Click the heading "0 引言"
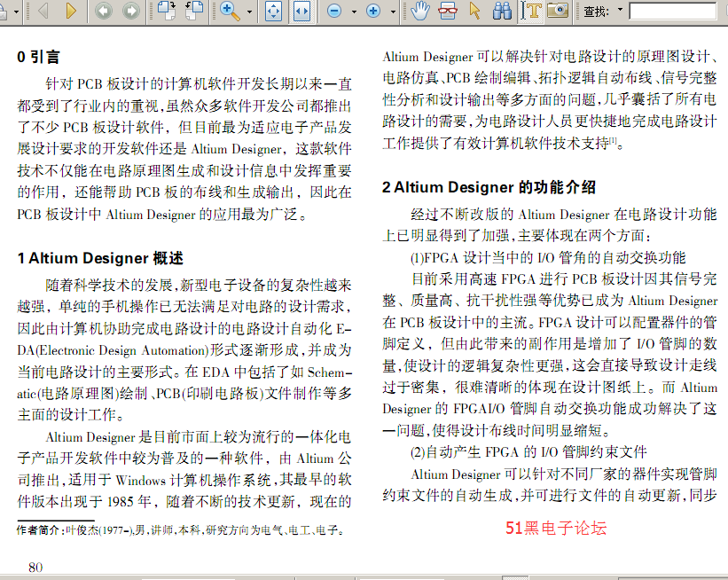728x580 pixels. pyautogui.click(x=38, y=57)
